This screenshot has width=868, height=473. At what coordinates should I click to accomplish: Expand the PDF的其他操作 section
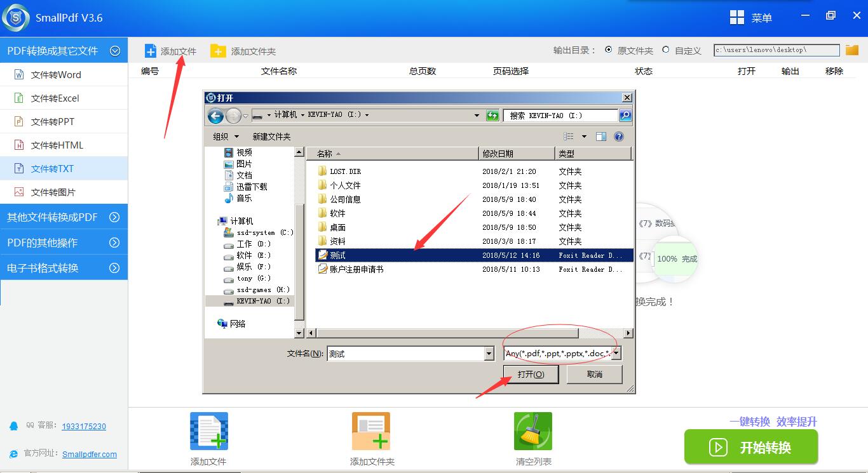[x=114, y=243]
